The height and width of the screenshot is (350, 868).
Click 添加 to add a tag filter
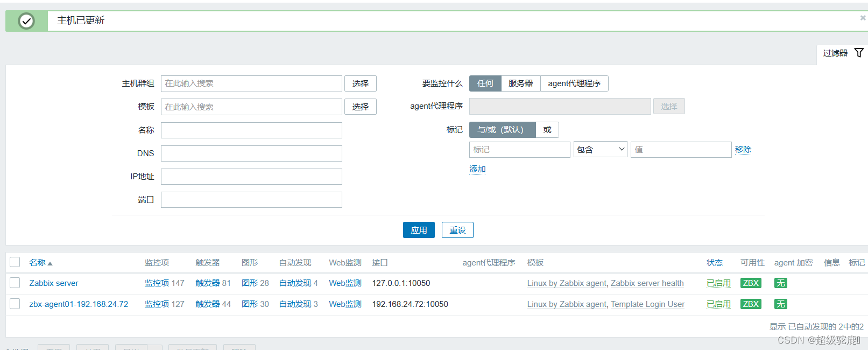point(477,169)
